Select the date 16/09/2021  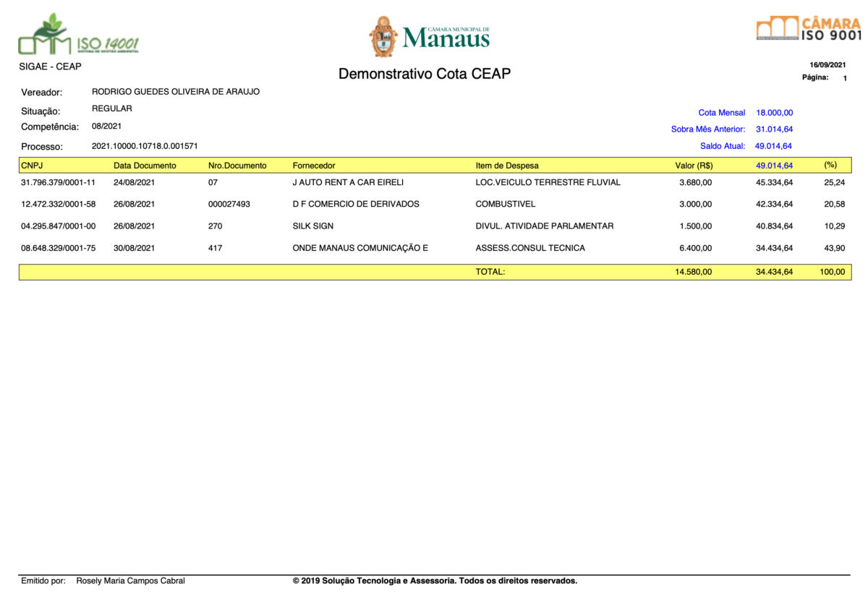(x=827, y=65)
